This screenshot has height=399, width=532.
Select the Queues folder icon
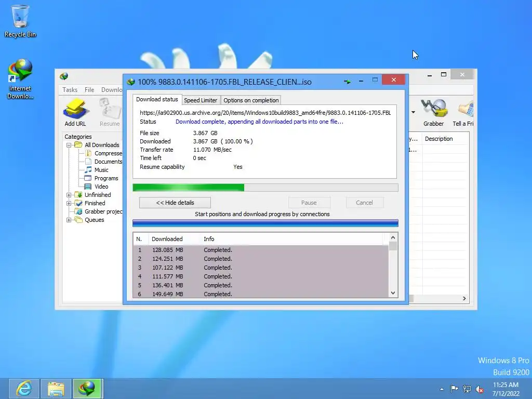78,220
